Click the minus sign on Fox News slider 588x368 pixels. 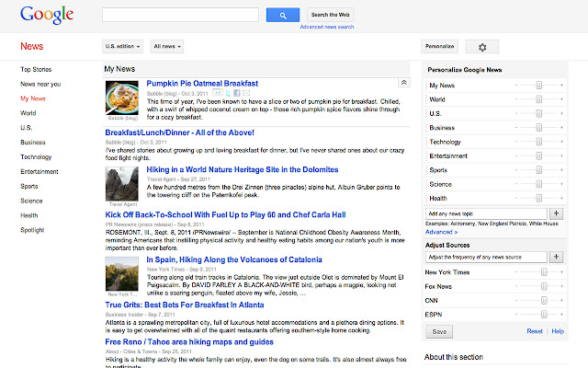coord(516,286)
